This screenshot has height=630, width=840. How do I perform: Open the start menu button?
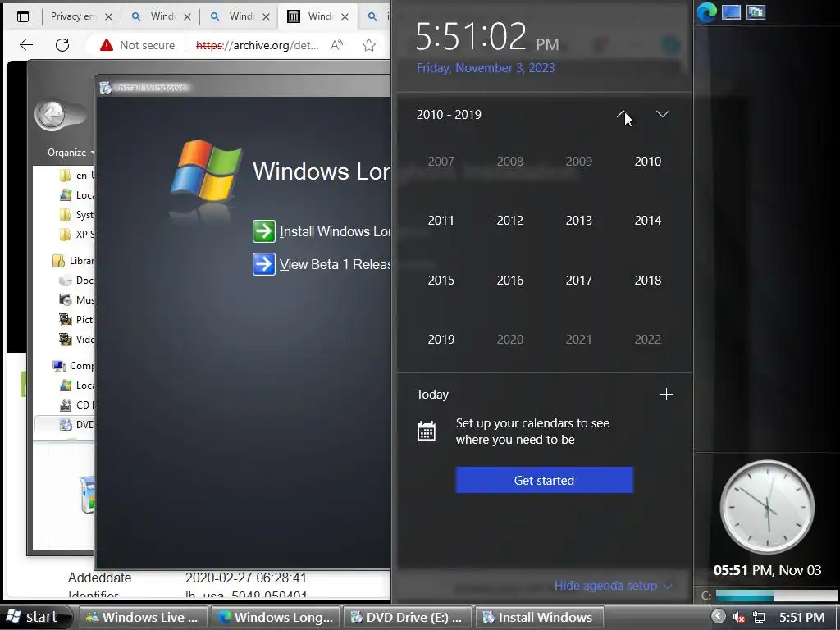click(36, 617)
